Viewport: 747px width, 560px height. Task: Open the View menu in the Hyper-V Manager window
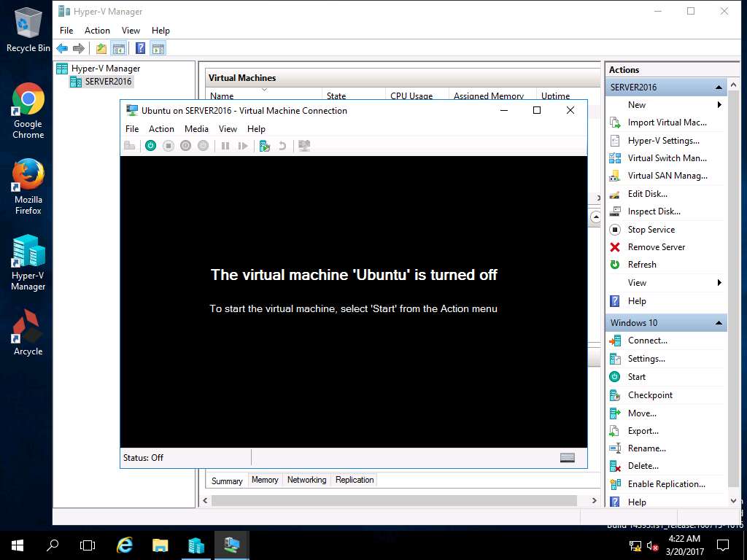(131, 31)
